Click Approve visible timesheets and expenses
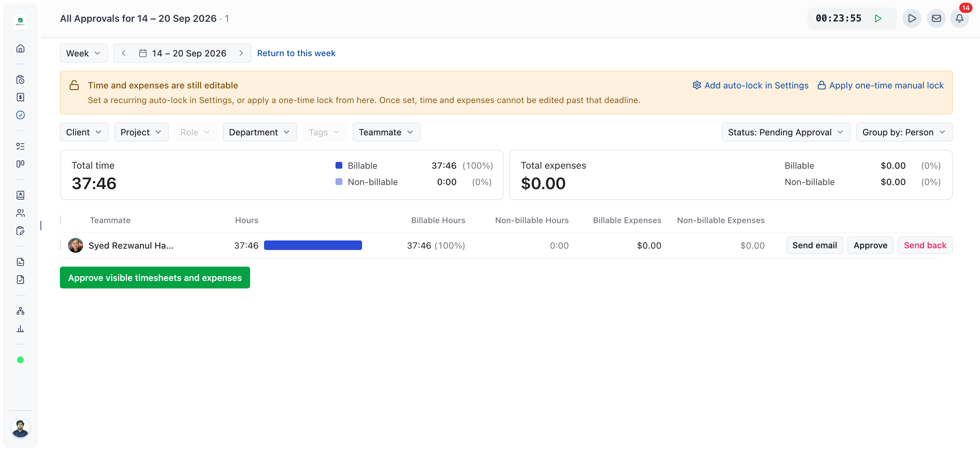980x451 pixels. (x=155, y=278)
